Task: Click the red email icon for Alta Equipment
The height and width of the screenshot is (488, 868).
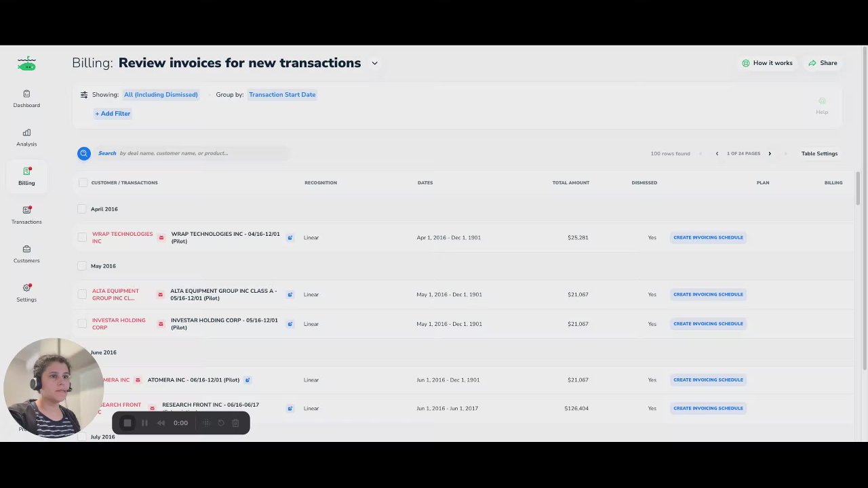Action: [x=161, y=295]
